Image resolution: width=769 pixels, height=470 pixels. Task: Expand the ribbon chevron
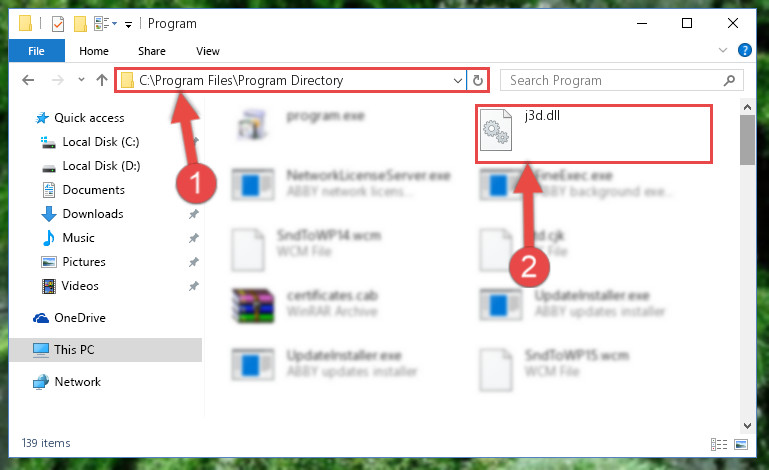722,50
